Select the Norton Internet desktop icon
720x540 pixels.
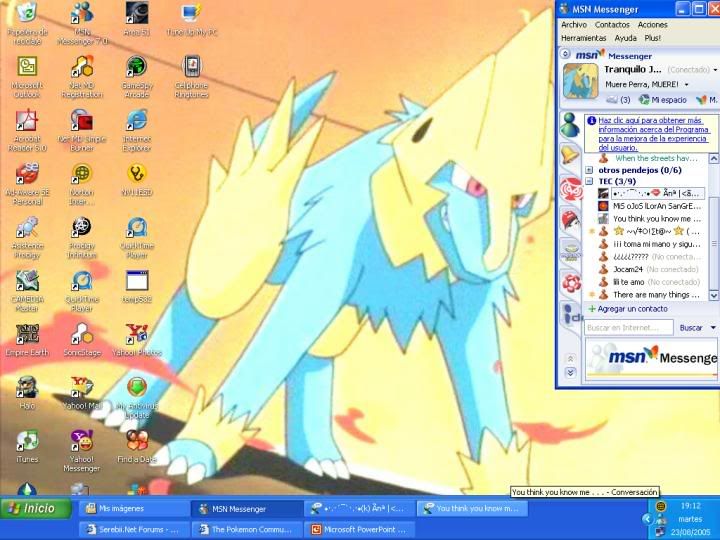tap(82, 184)
